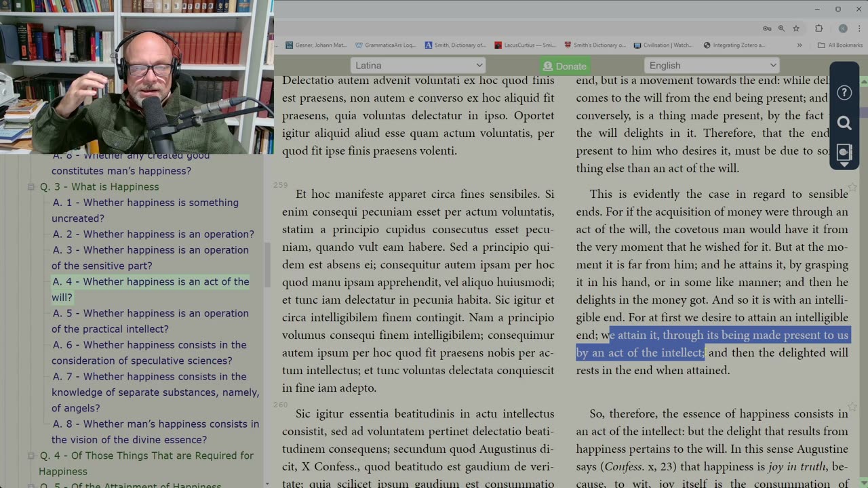Open Gesner, Johann Mat... bookmark
Screen dimensions: 868x488
(x=316, y=45)
